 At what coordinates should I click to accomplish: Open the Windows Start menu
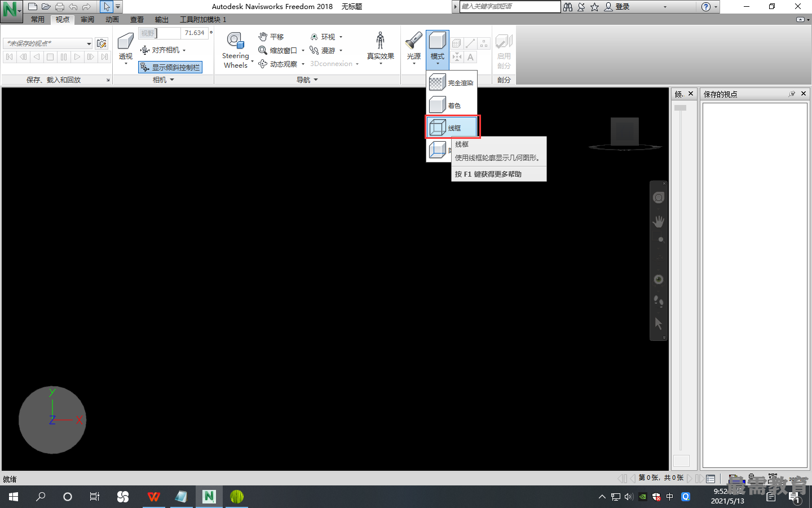[x=14, y=497]
